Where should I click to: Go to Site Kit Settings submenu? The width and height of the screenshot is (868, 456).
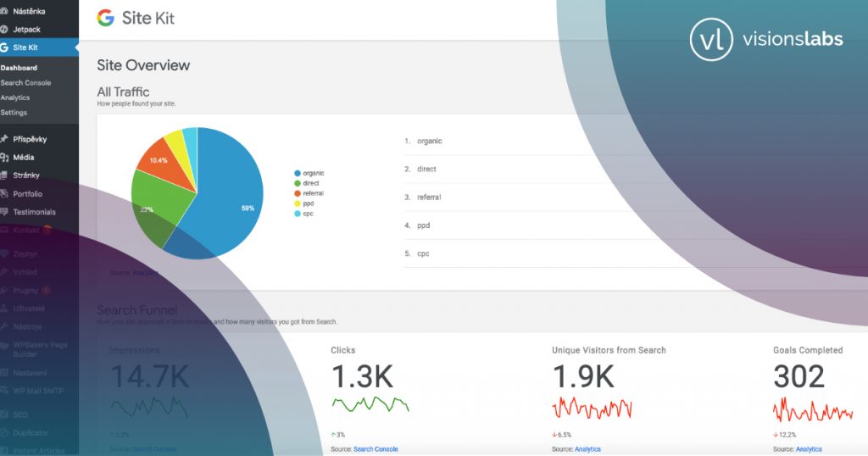(14, 113)
